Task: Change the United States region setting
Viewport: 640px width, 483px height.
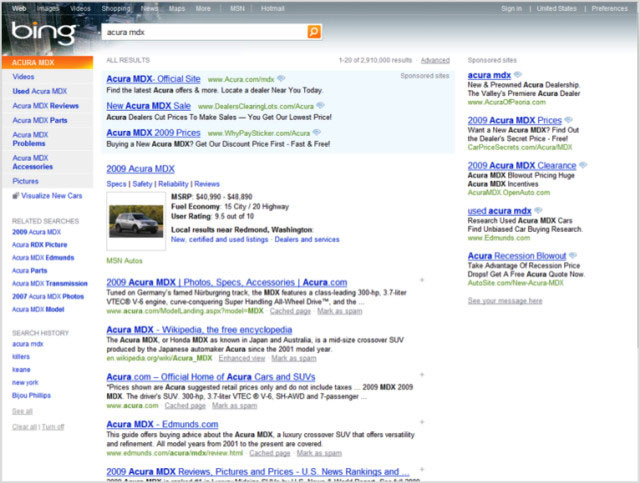Action: (556, 8)
